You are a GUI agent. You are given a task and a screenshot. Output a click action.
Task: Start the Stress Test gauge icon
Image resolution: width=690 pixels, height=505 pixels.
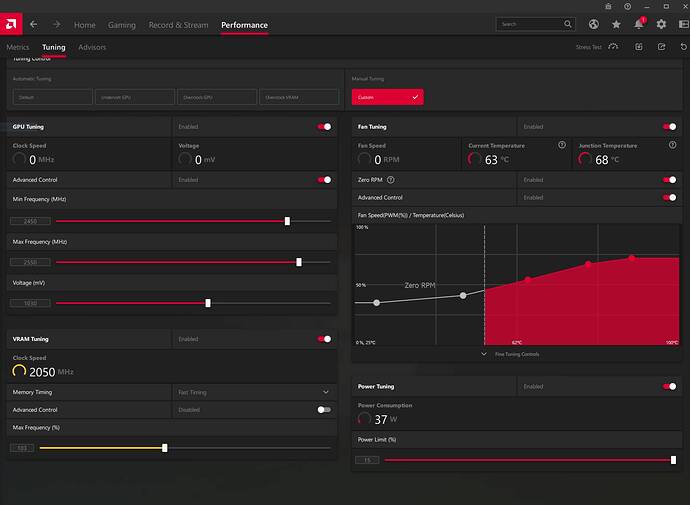point(613,47)
